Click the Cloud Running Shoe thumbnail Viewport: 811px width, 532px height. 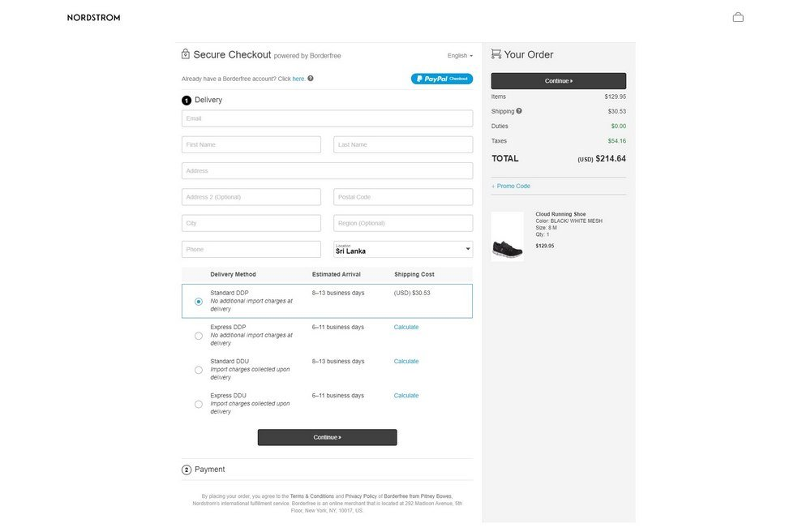pos(508,235)
